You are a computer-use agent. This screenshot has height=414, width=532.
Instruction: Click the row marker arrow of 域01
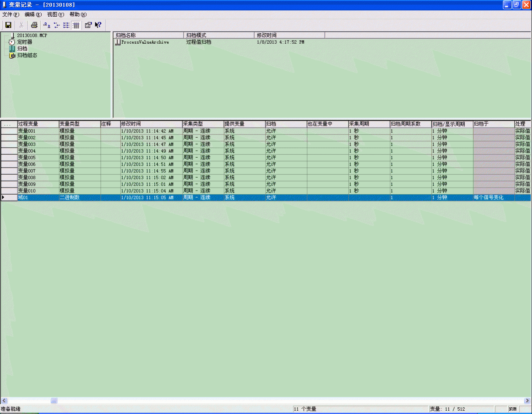pyautogui.click(x=3, y=197)
